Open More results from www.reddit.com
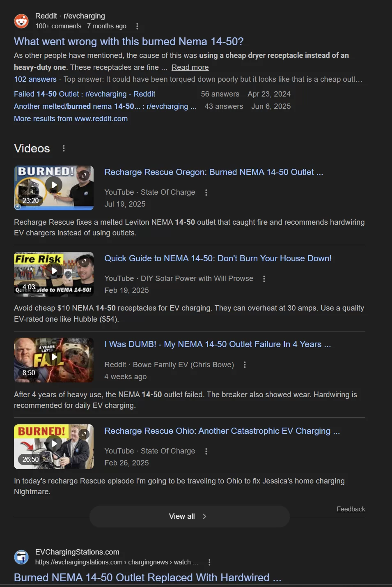This screenshot has height=587, width=392. pos(71,119)
